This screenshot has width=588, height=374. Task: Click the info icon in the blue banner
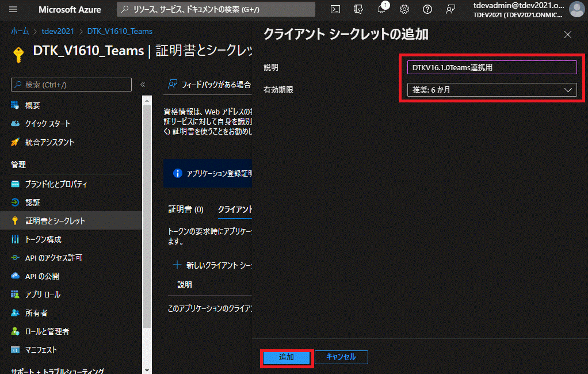click(177, 173)
